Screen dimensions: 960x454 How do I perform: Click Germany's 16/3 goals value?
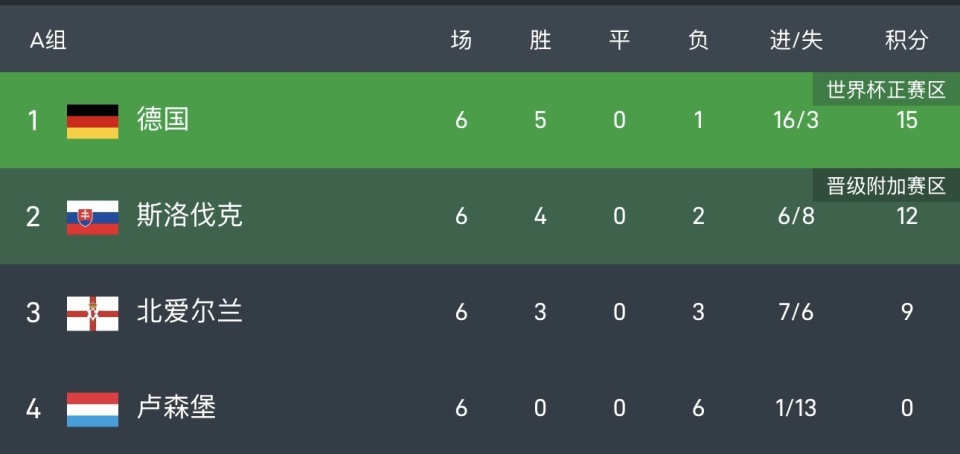tap(795, 121)
